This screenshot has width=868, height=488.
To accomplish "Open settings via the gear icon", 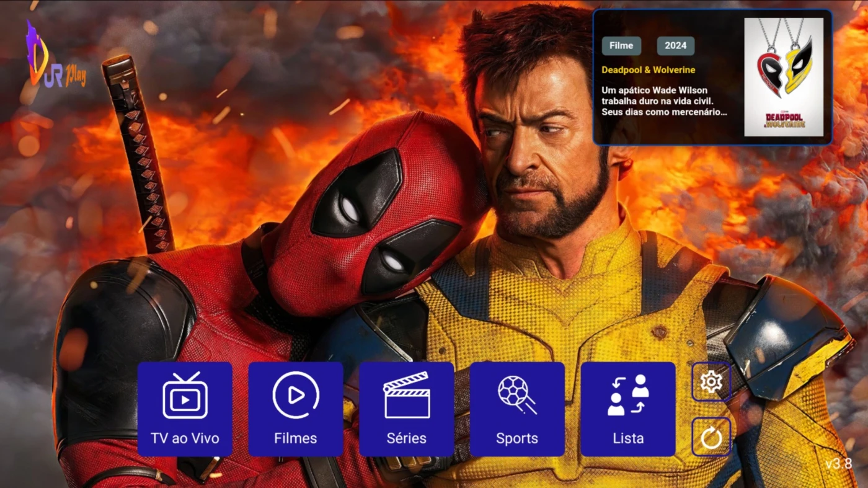I will [x=711, y=382].
